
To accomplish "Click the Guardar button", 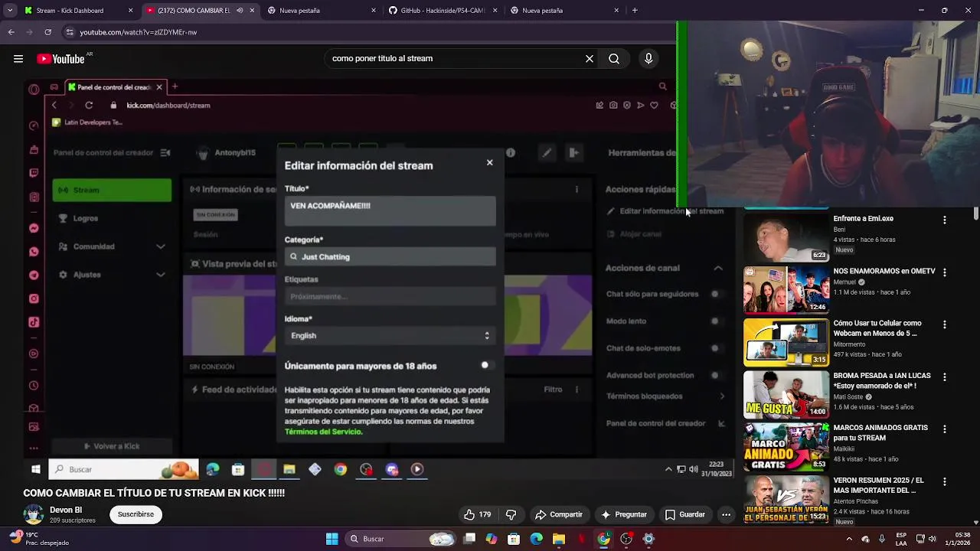I will [x=685, y=514].
